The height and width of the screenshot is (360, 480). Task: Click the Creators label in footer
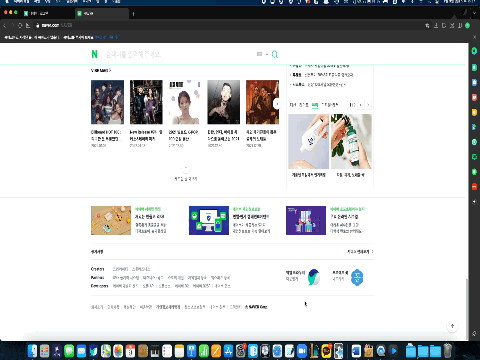[x=97, y=269]
